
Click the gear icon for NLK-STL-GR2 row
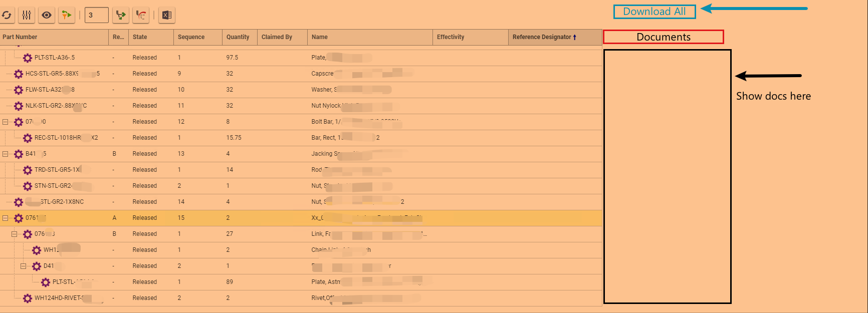[x=19, y=106]
